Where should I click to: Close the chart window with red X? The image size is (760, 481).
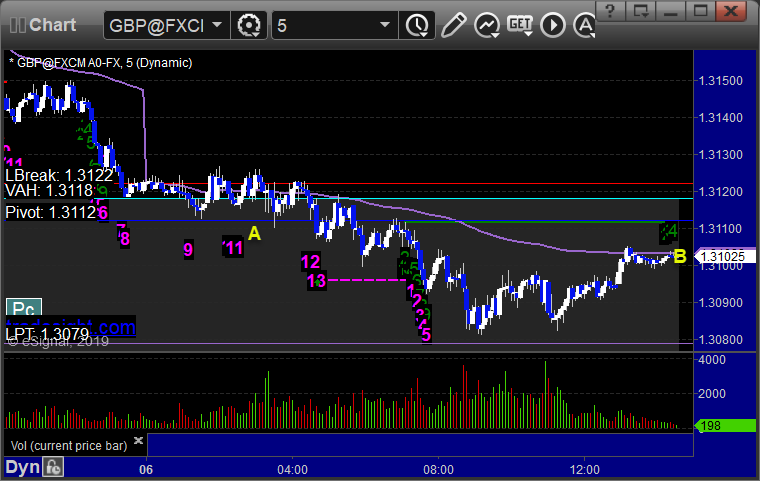(731, 10)
